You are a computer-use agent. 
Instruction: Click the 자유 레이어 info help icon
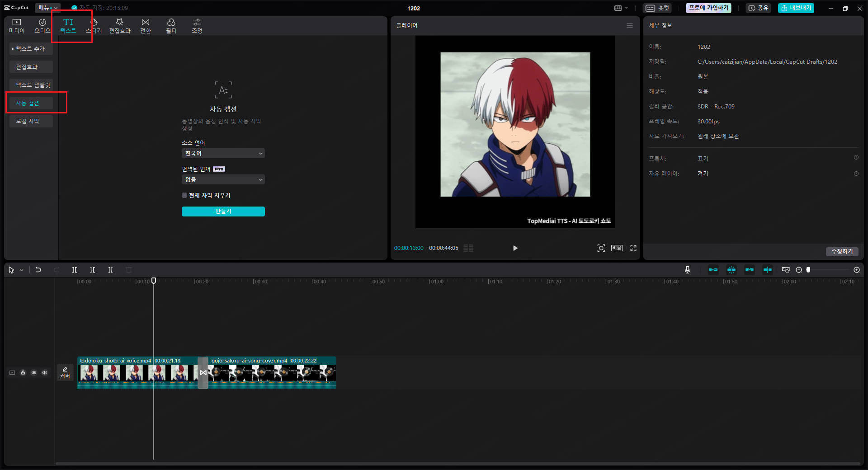856,174
